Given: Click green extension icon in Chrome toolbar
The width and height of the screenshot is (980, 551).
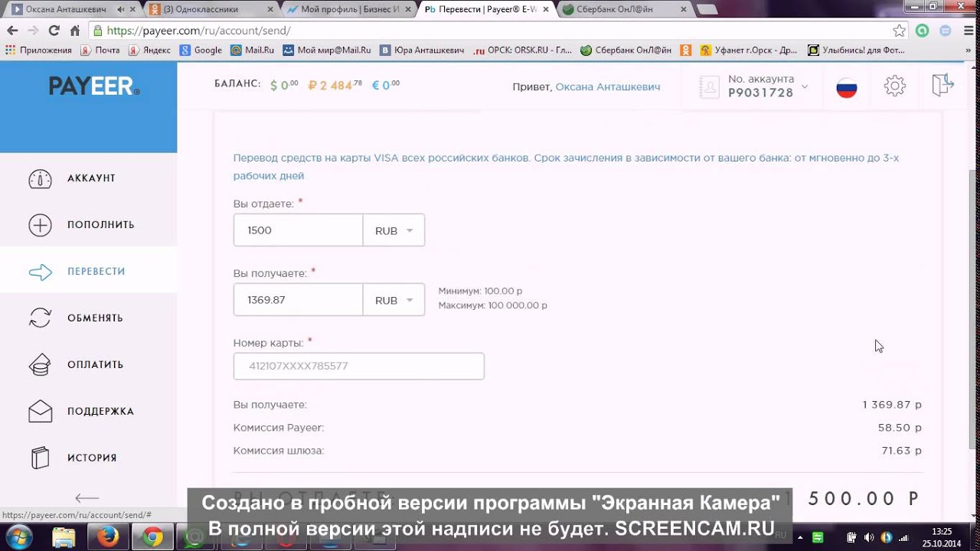Looking at the screenshot, I should click(x=923, y=31).
